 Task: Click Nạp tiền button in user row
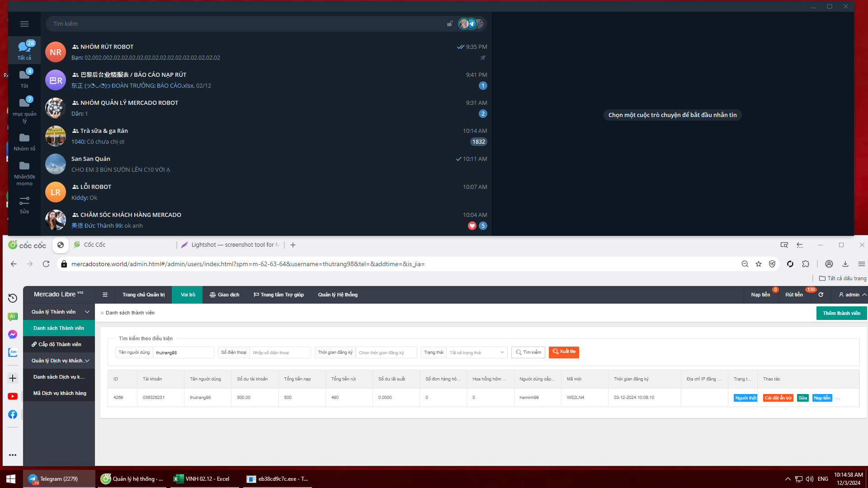coord(822,398)
